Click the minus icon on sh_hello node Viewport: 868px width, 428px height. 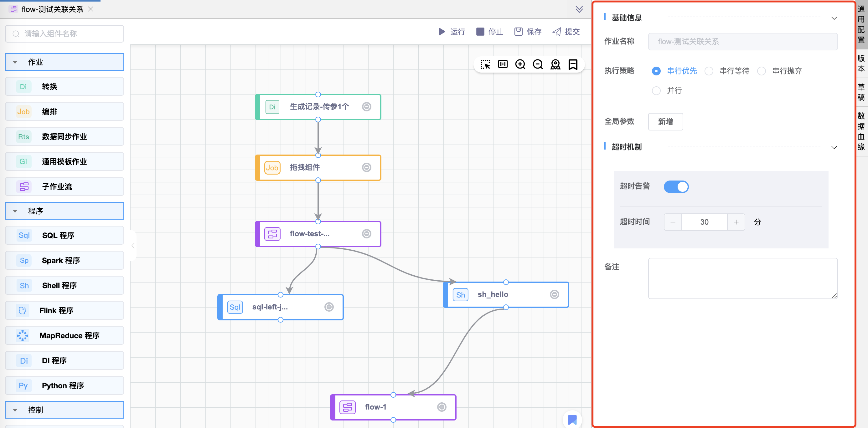click(x=554, y=294)
